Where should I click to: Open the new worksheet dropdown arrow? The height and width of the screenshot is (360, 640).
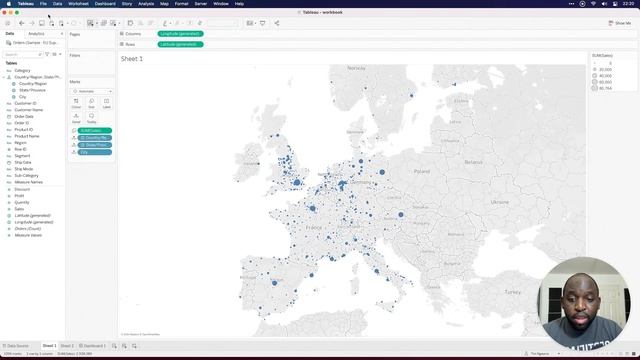tap(97, 23)
